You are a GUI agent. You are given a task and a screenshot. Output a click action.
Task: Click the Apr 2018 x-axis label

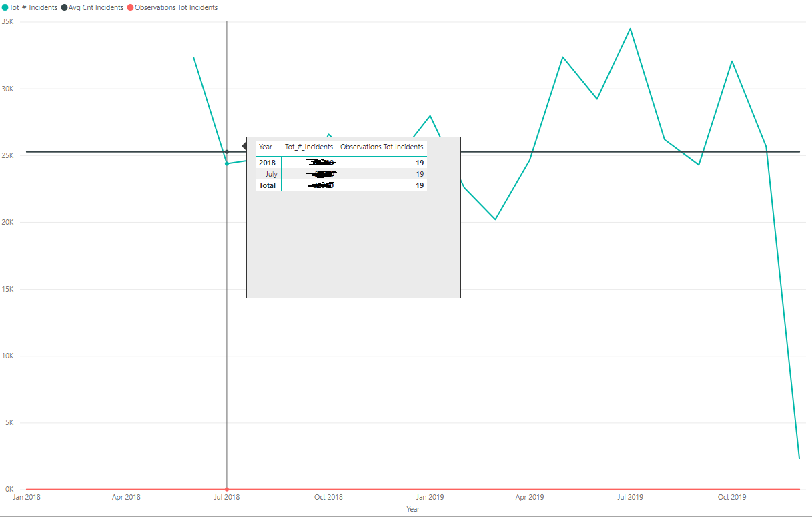(126, 497)
